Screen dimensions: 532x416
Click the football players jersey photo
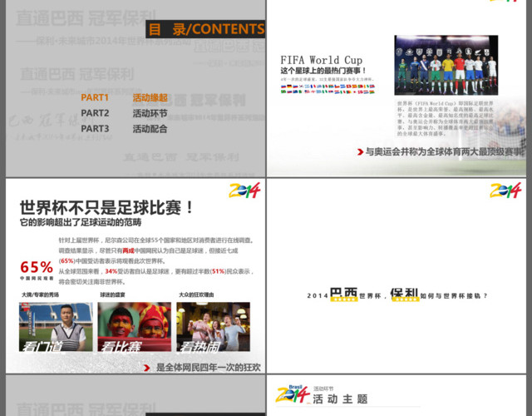coord(446,65)
